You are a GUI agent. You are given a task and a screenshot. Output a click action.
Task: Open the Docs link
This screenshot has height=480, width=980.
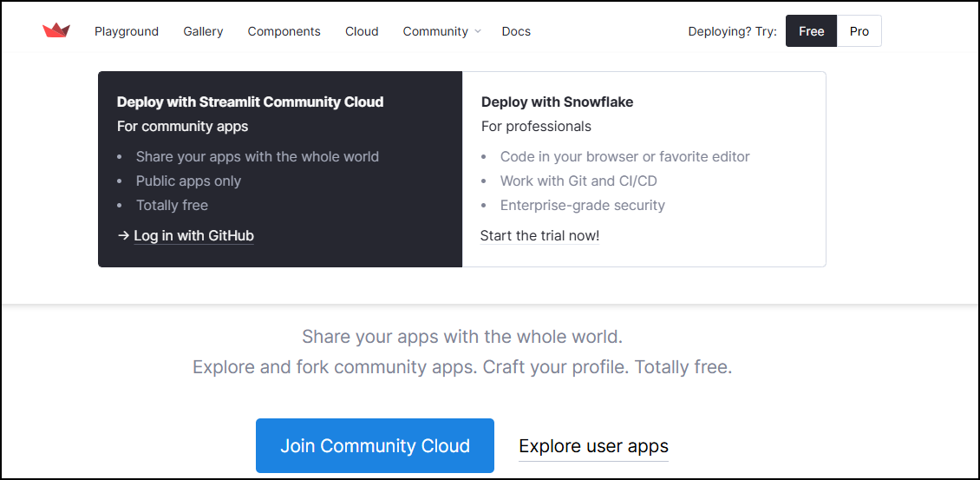coord(516,31)
